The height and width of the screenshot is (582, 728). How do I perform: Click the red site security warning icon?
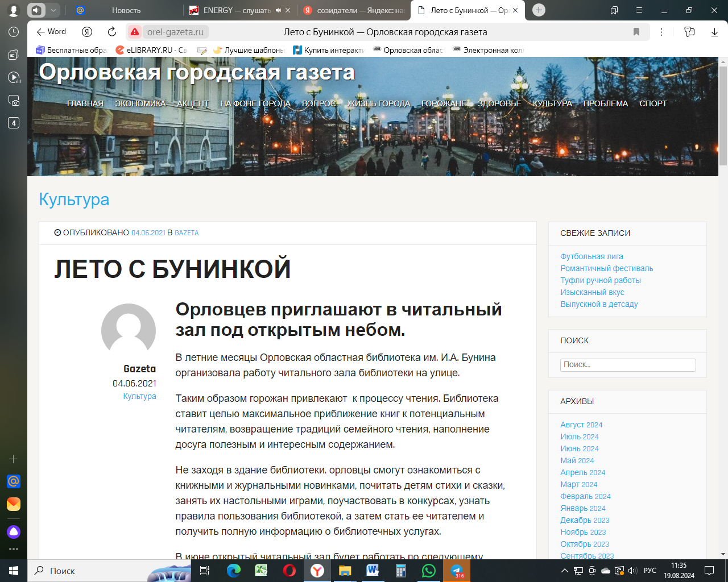(x=135, y=32)
